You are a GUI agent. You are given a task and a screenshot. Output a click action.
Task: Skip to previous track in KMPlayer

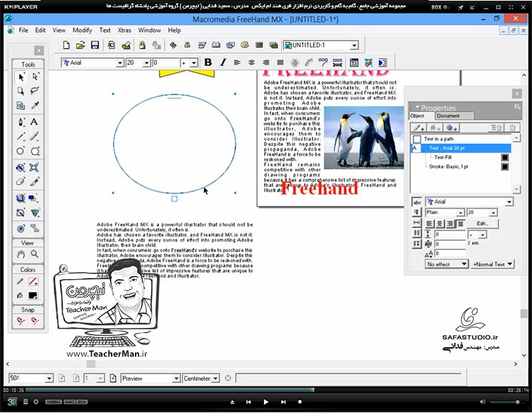(x=248, y=402)
